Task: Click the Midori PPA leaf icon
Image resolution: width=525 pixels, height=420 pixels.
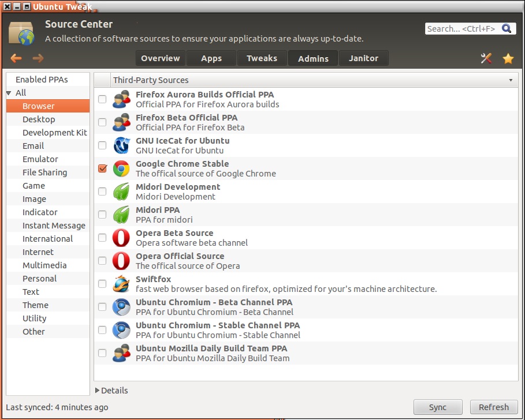Action: (x=121, y=215)
